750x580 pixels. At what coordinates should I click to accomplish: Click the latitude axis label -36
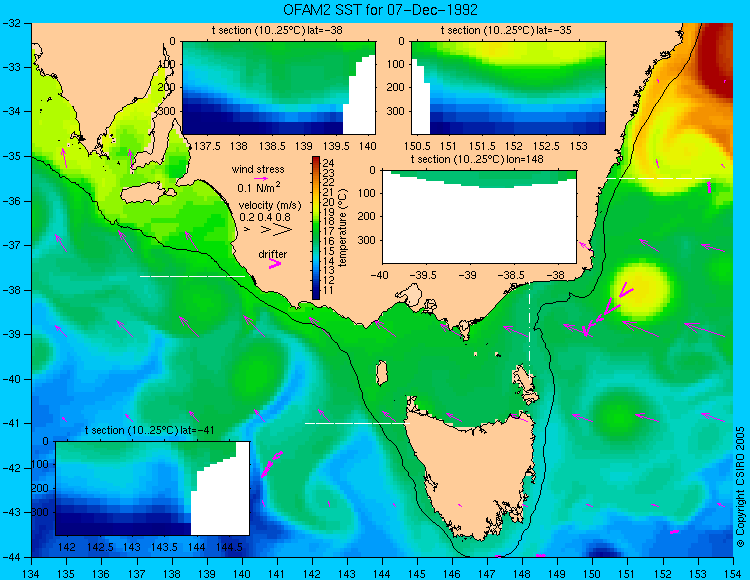[x=11, y=201]
